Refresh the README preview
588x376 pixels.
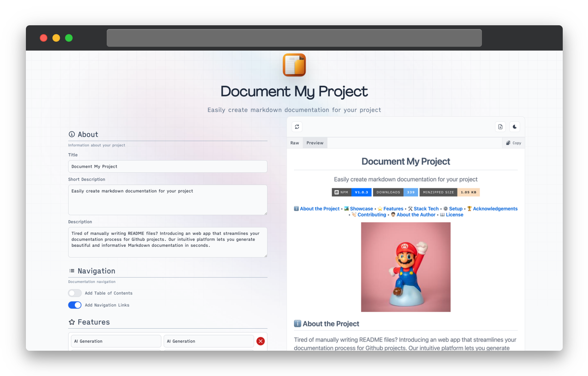pyautogui.click(x=297, y=127)
